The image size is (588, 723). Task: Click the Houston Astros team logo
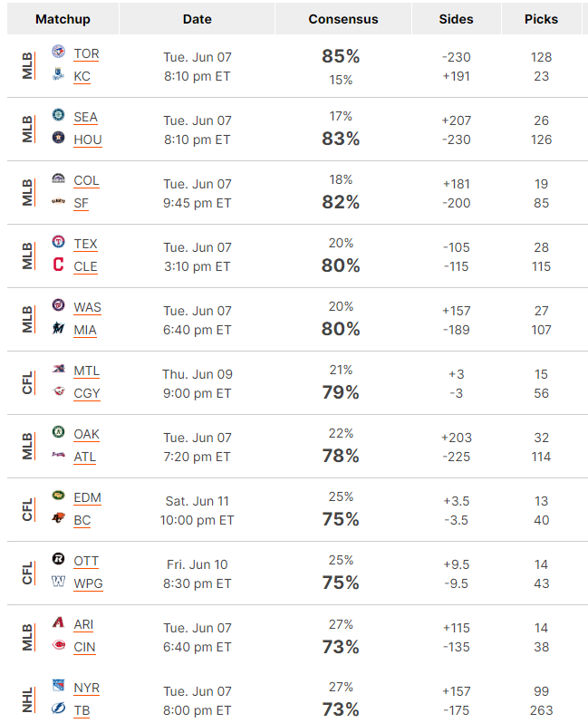tap(58, 137)
